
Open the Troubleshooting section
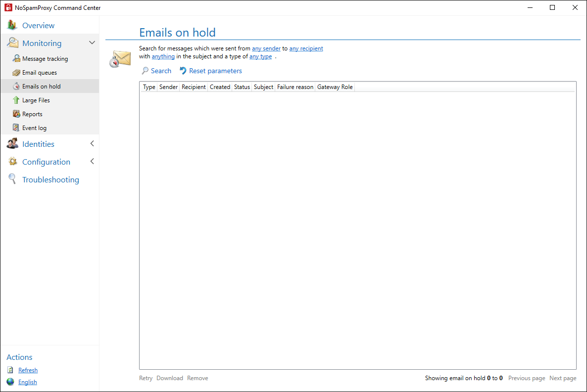pyautogui.click(x=50, y=179)
